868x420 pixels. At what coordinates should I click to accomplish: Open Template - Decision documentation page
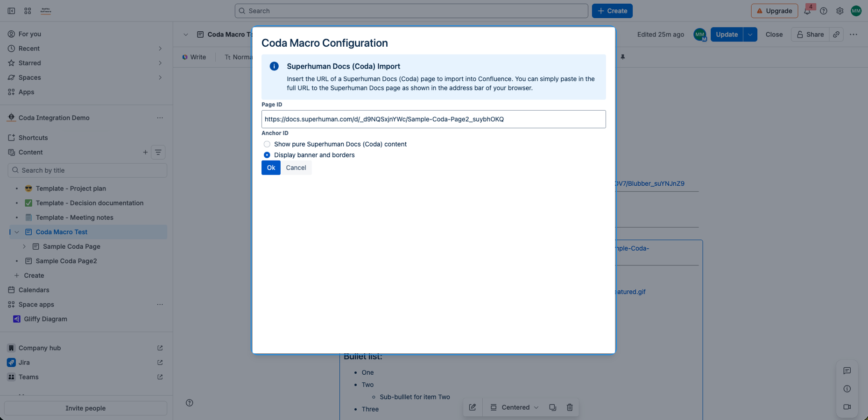[x=90, y=203]
